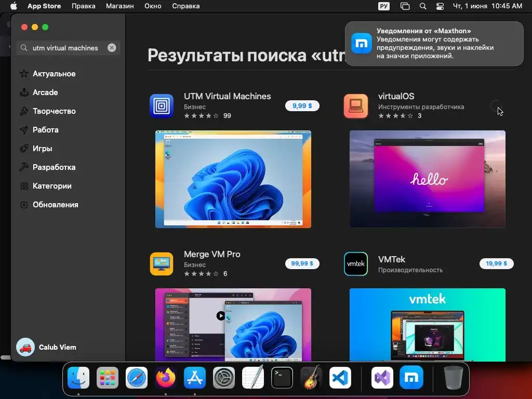Open Control Center in menu bar

pos(440,6)
